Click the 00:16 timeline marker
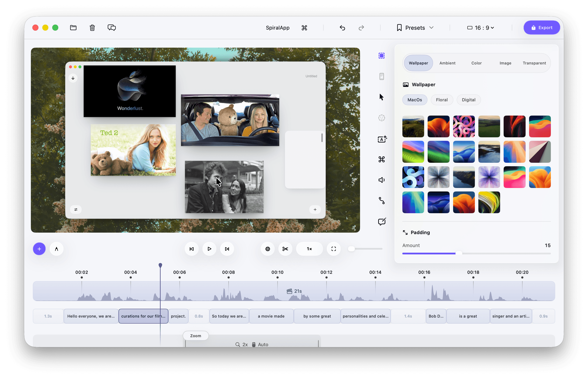Image resolution: width=588 pixels, height=379 pixels. tap(424, 273)
